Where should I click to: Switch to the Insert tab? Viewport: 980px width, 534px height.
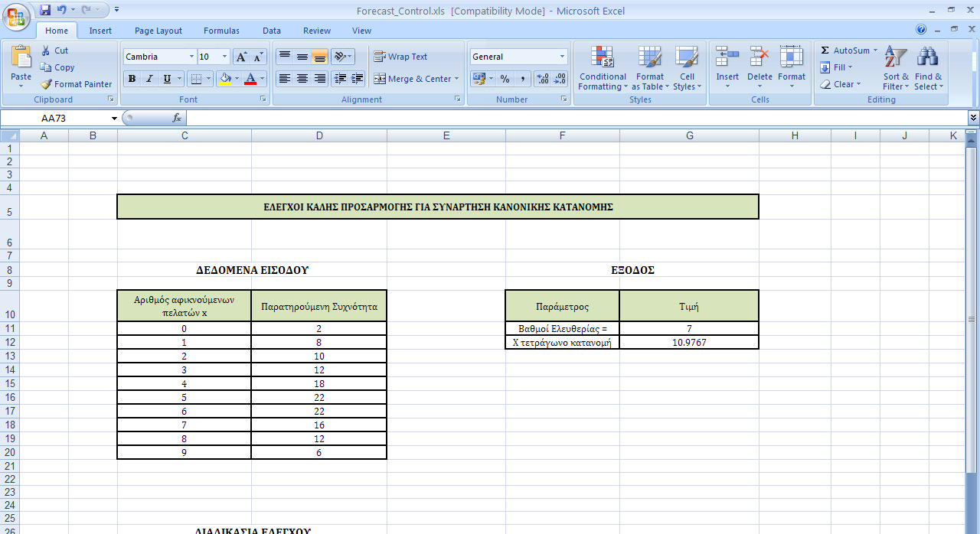point(100,31)
